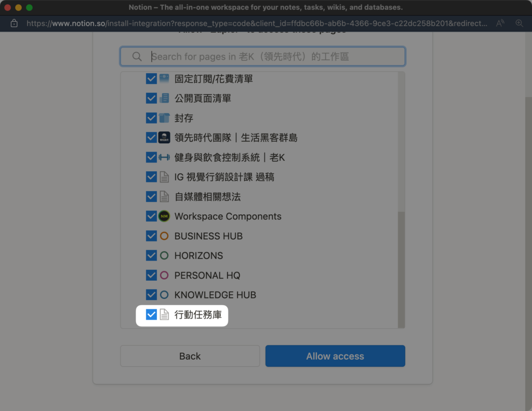Click the magnifier icon in search field
532x411 pixels.
coord(137,57)
